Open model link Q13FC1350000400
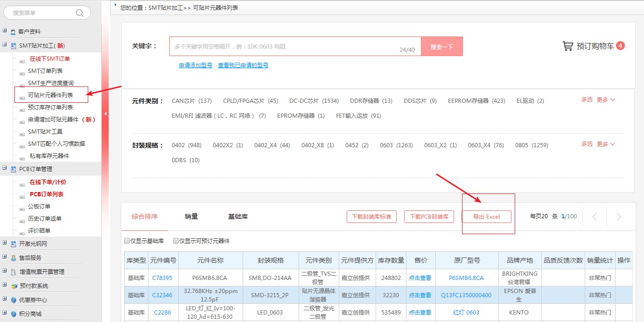The image size is (644, 322). click(x=466, y=295)
